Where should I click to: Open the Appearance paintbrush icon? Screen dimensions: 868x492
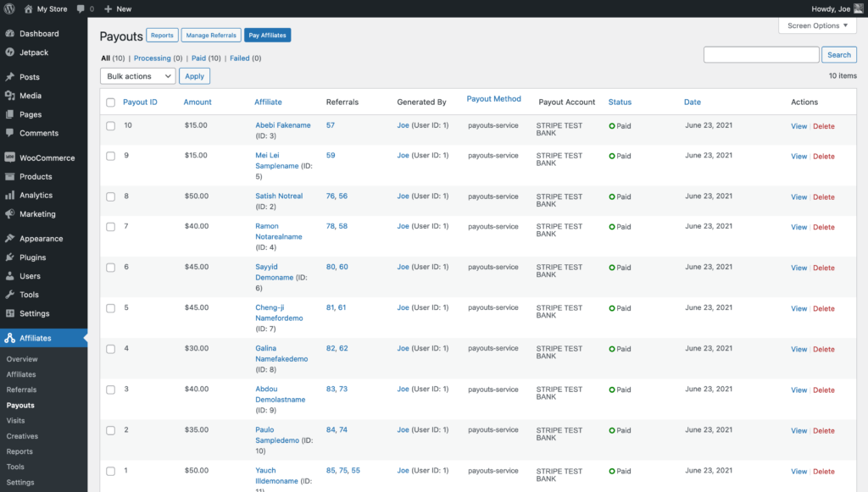tap(9, 239)
